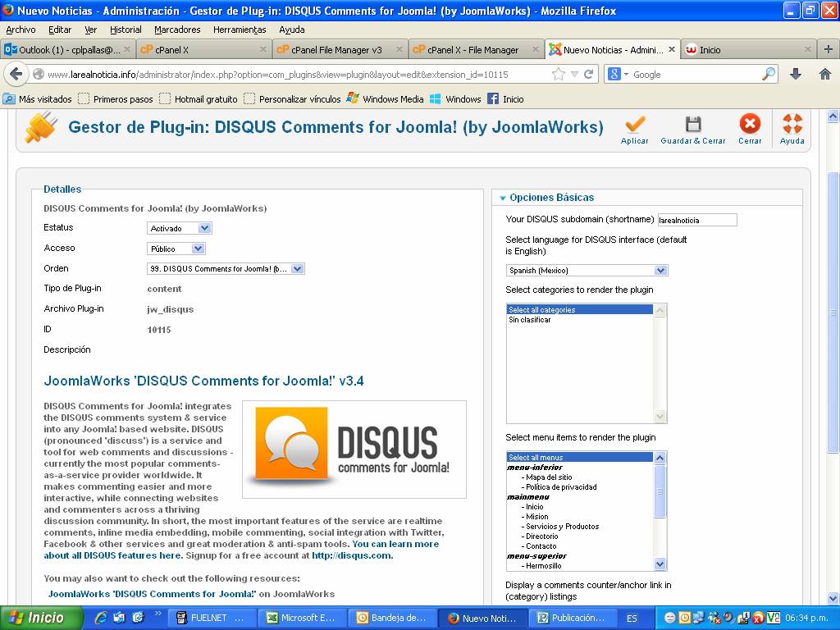The height and width of the screenshot is (630, 840).
Task: Click the search magnifier icon in Google box
Action: 768,74
